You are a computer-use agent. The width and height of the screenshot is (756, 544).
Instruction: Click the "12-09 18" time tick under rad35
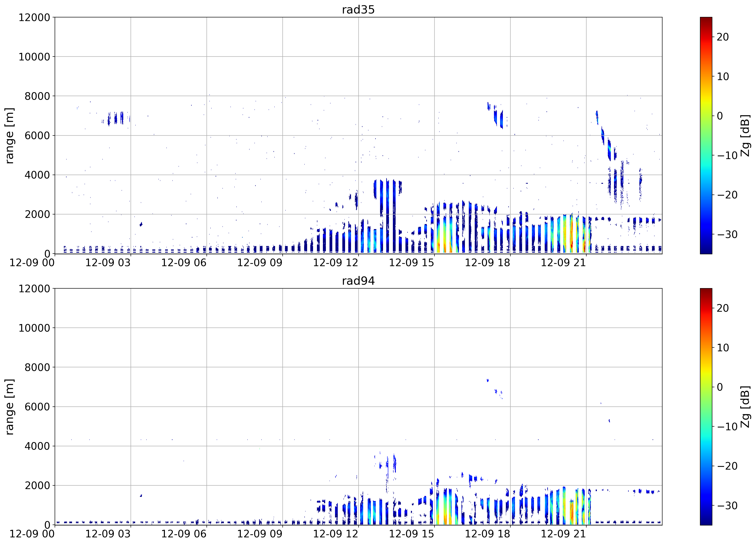488,263
